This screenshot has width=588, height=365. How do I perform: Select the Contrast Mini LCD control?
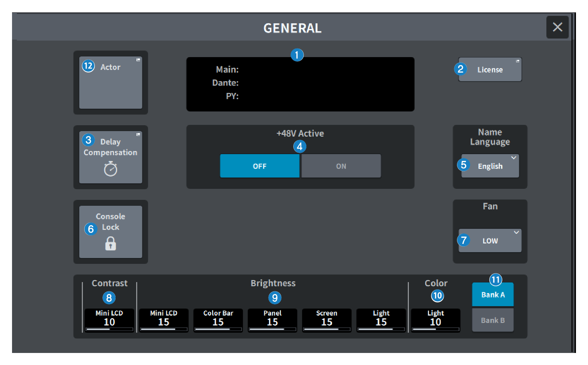click(109, 320)
